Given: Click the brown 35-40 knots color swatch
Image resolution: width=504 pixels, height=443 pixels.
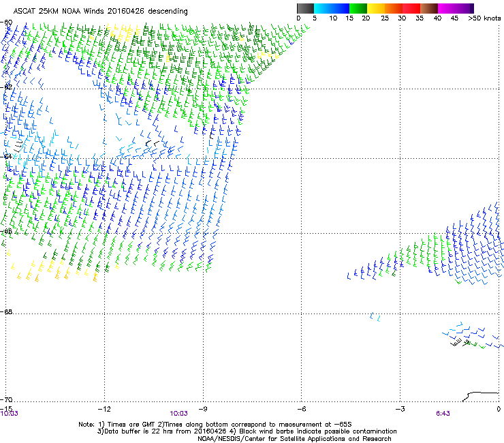Looking at the screenshot, I should pos(429,8).
